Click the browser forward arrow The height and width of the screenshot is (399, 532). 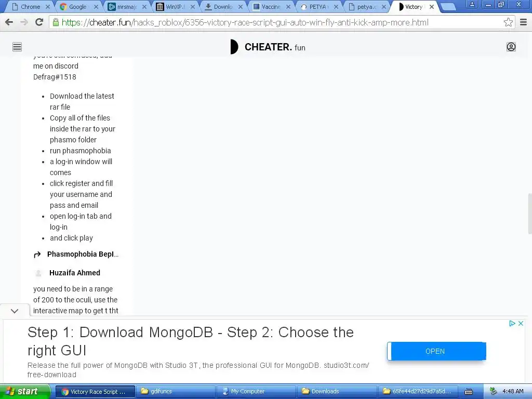[x=24, y=22]
